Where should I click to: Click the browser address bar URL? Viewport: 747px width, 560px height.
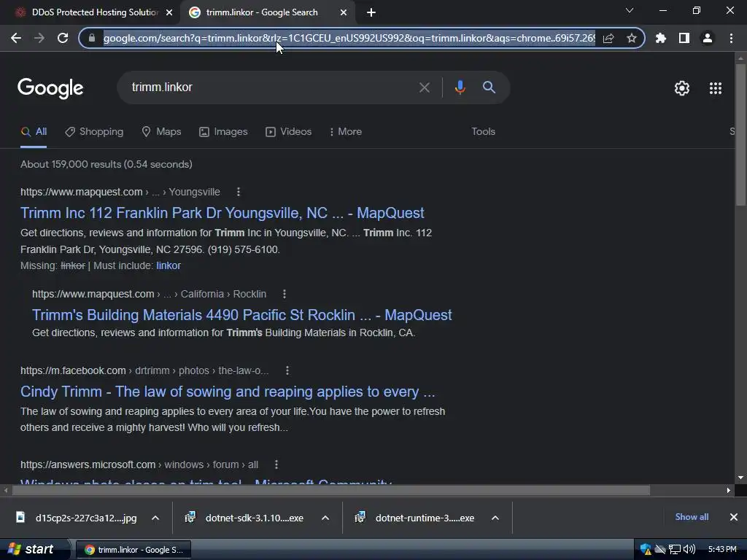coord(349,38)
